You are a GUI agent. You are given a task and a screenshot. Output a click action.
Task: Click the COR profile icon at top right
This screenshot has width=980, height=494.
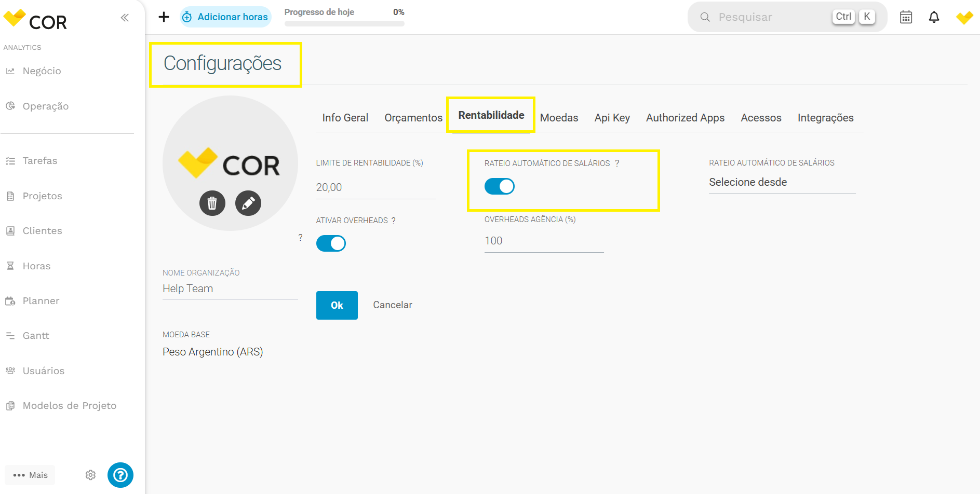[964, 17]
